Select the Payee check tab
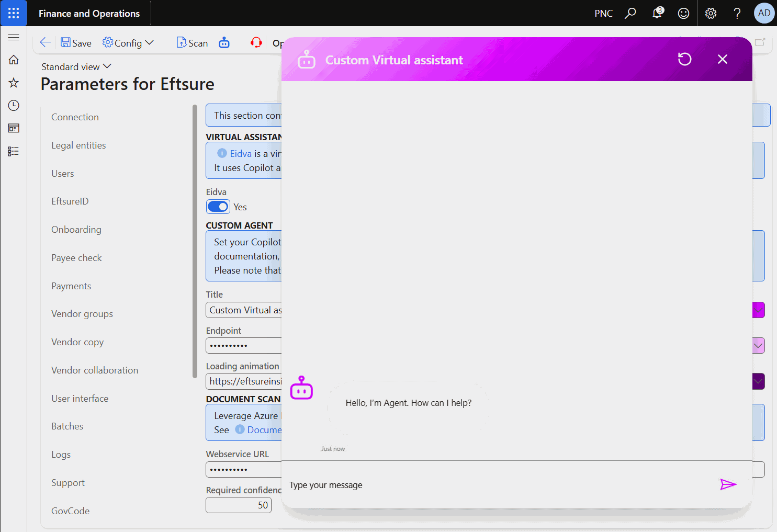The image size is (777, 532). click(76, 258)
